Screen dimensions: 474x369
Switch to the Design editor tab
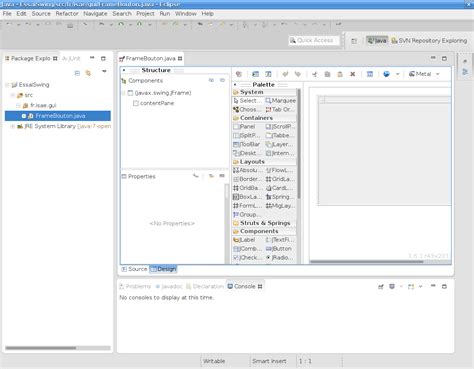point(163,269)
